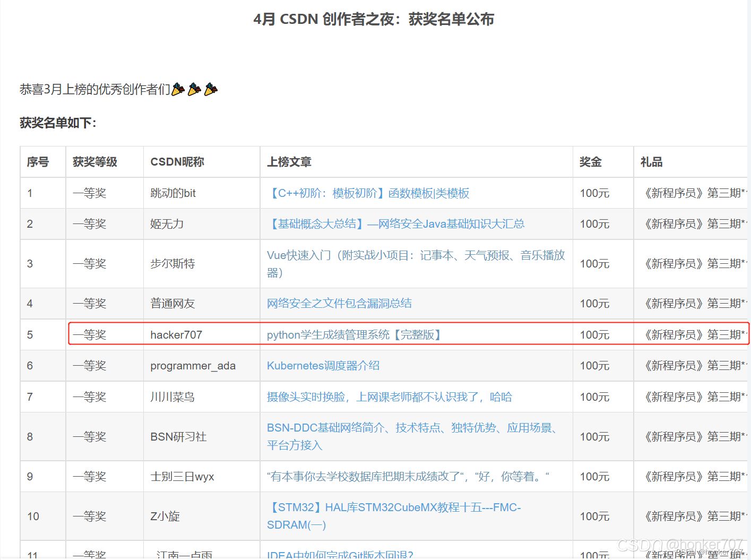The height and width of the screenshot is (560, 751).
Task: Click the 获奖名单如下 heading
Action: pyautogui.click(x=58, y=123)
